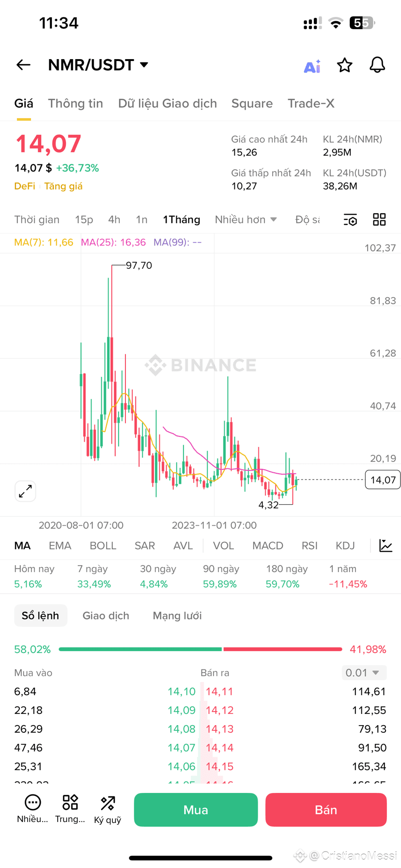Open the AI analysis icon
The width and height of the screenshot is (401, 868).
(x=312, y=66)
